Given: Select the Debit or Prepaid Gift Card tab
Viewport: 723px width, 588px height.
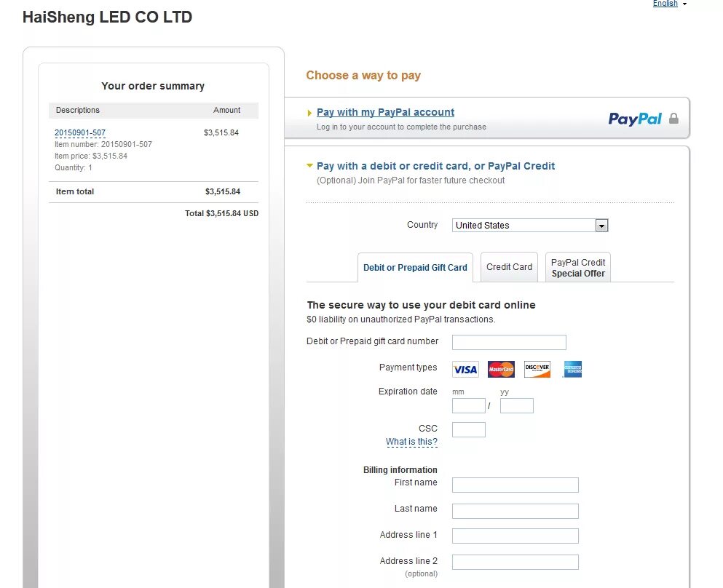Looking at the screenshot, I should (x=415, y=268).
